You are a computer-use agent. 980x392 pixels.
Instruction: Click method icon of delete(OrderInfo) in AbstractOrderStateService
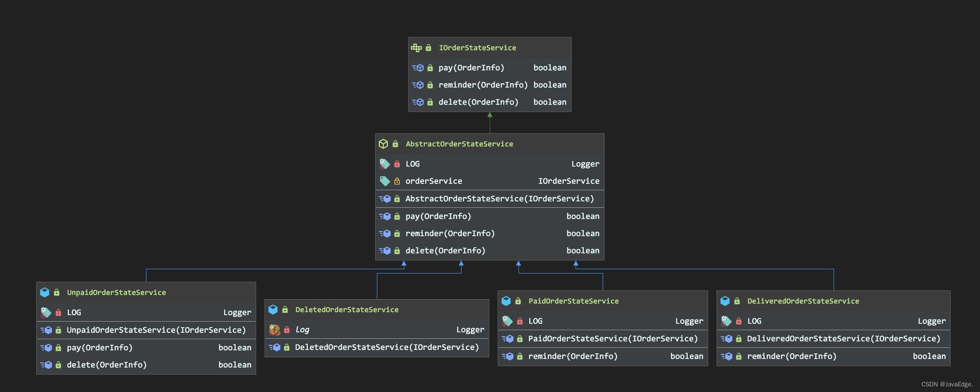(x=385, y=251)
